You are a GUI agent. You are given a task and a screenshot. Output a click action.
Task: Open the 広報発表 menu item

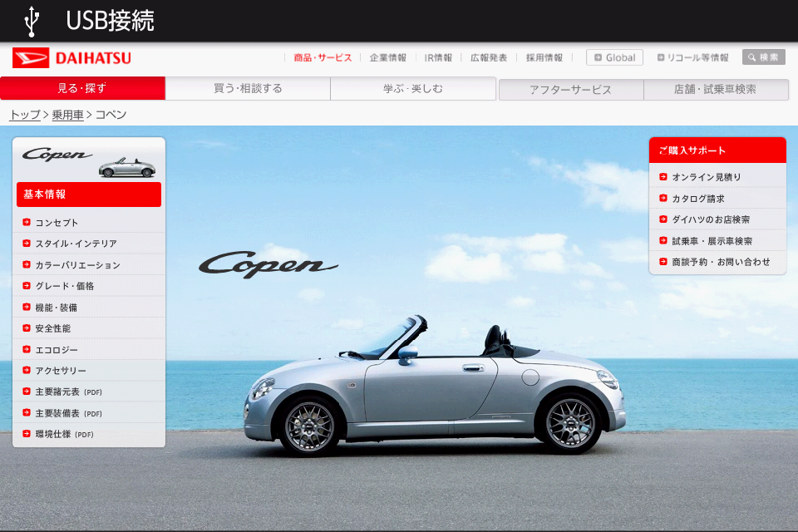click(489, 57)
